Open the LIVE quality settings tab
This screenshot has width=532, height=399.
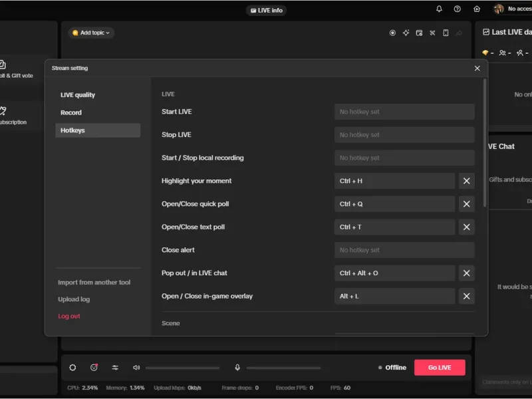click(x=78, y=95)
